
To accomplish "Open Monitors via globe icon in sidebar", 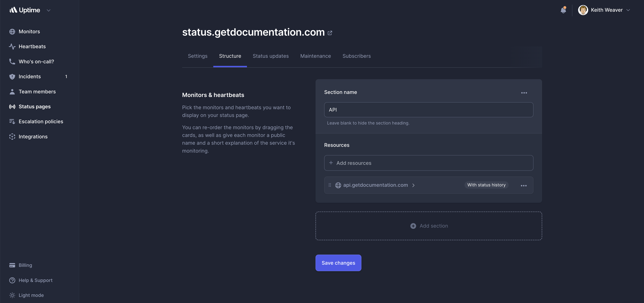I will 12,32.
